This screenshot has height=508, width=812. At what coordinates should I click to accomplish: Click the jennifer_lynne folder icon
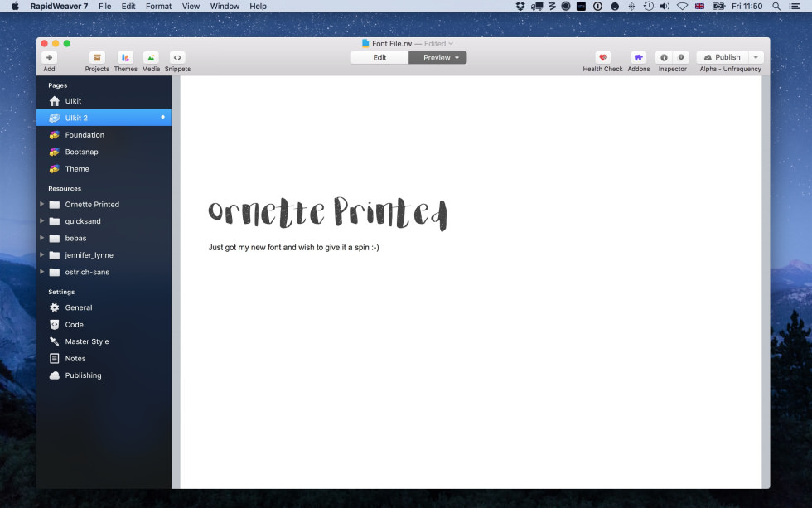[55, 255]
